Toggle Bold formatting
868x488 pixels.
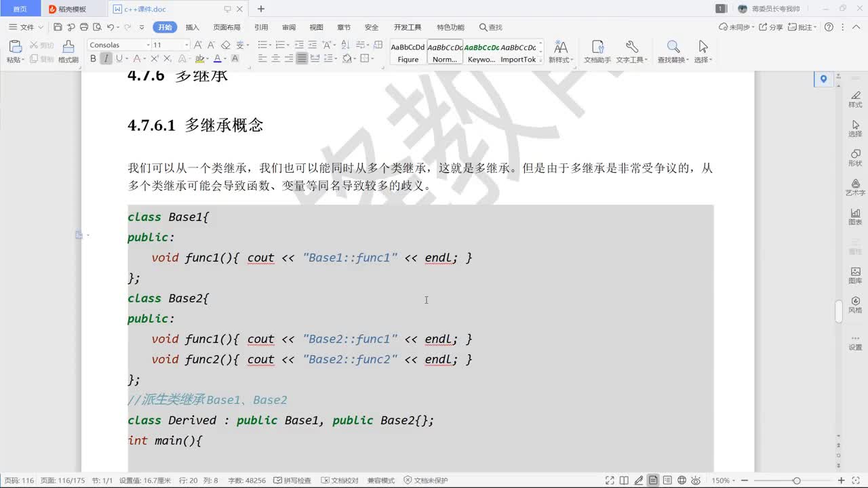coord(93,59)
